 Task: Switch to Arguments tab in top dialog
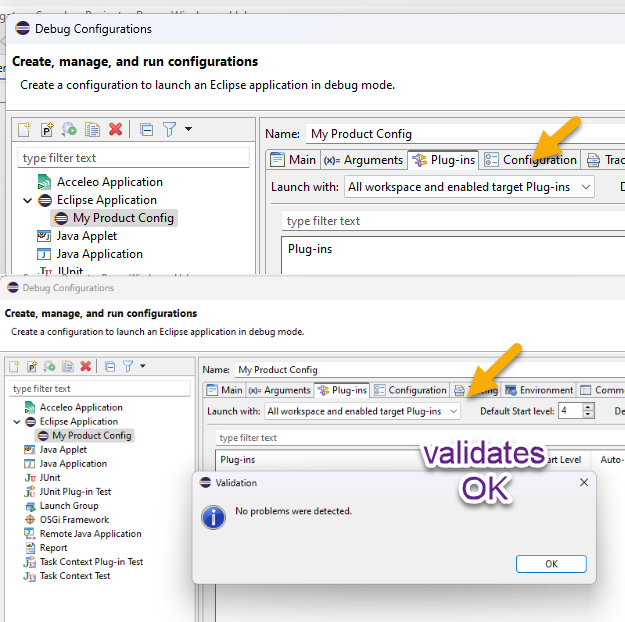point(363,160)
